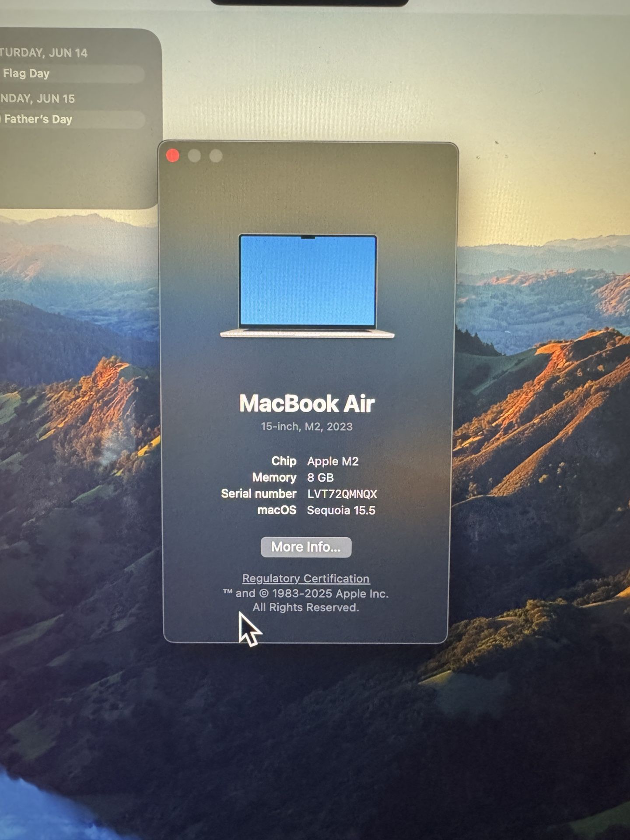Click the Jun 14 date header in the widget
630x840 pixels.
[x=44, y=53]
